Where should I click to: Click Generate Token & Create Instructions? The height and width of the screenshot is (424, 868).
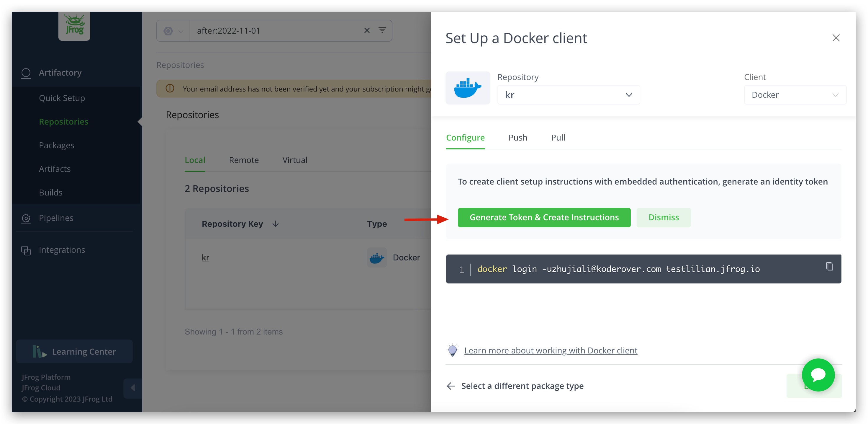pos(544,218)
